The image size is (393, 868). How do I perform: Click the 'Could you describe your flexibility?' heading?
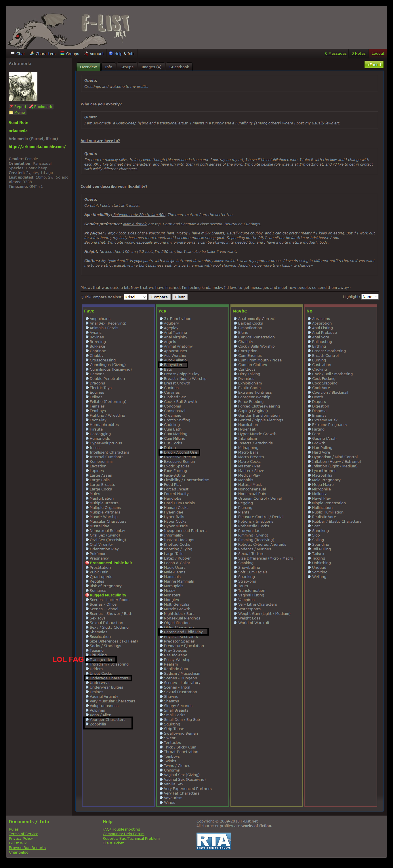114,186
